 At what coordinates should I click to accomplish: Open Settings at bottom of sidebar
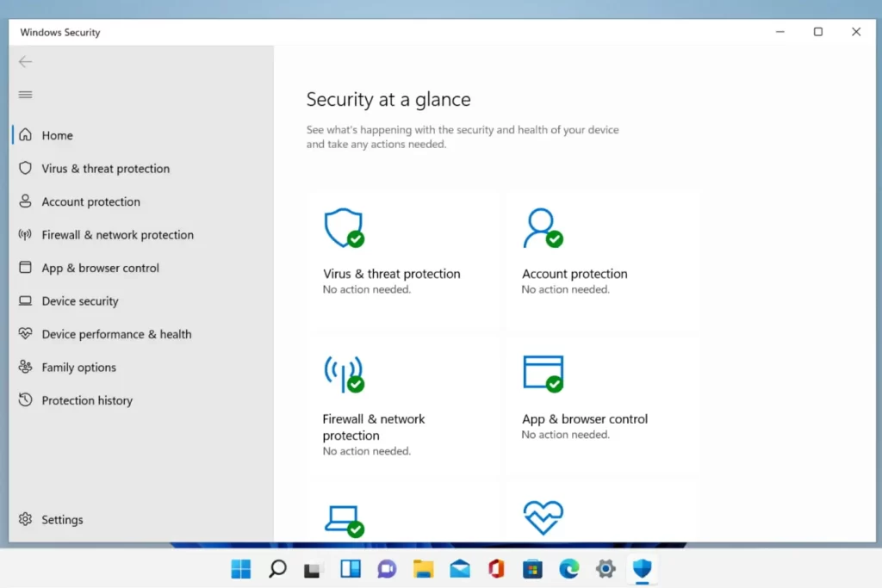point(62,520)
